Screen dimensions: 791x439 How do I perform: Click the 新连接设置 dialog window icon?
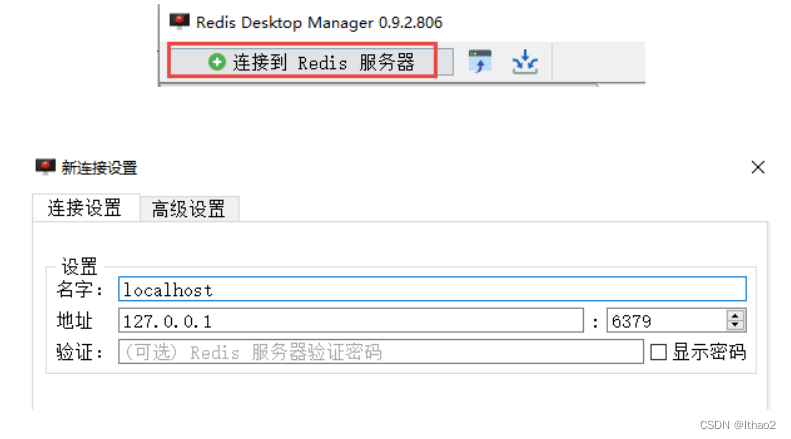tap(45, 167)
